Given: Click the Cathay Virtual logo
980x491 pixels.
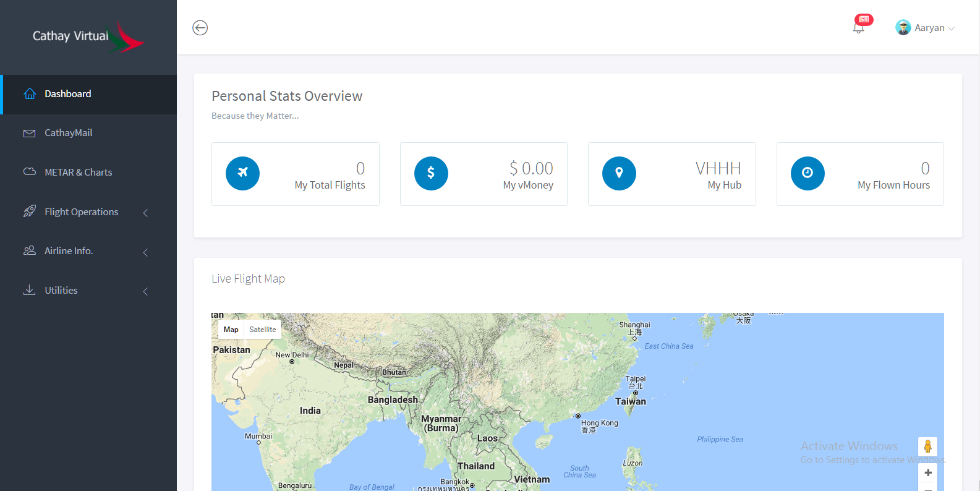Looking at the screenshot, I should [88, 36].
